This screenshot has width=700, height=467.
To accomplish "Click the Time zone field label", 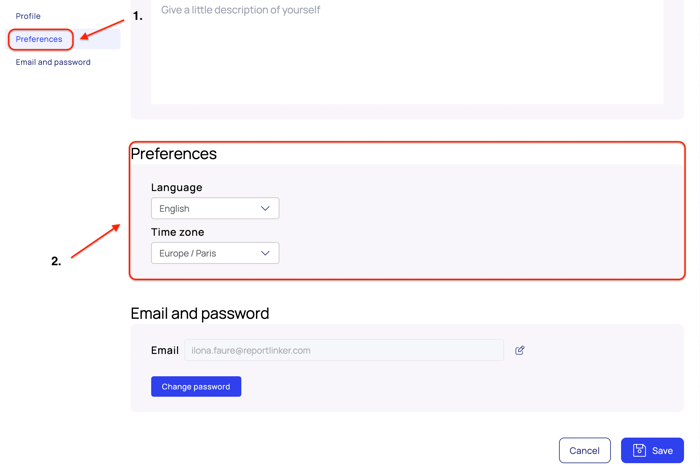I will (x=178, y=232).
